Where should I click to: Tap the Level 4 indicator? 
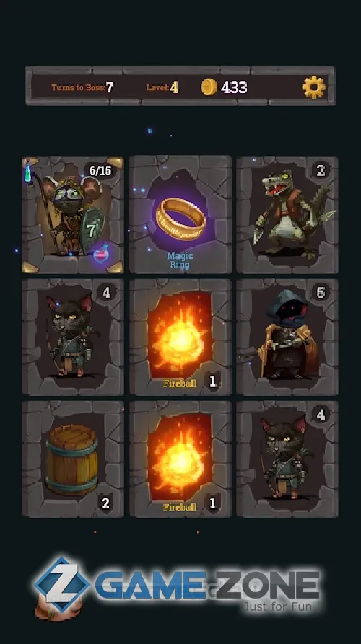[163, 87]
